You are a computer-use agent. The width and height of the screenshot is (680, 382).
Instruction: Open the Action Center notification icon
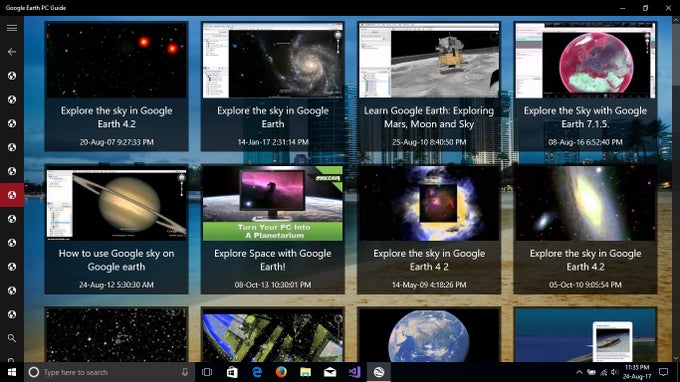pyautogui.click(x=664, y=372)
